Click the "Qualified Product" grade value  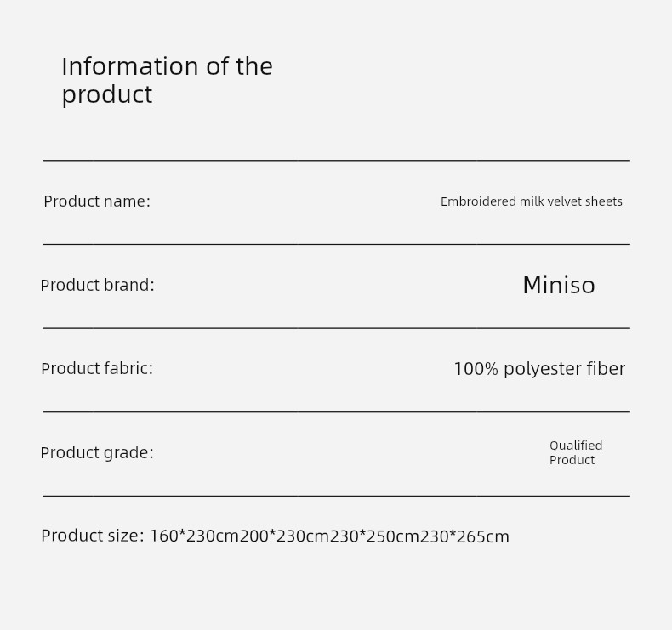point(575,452)
